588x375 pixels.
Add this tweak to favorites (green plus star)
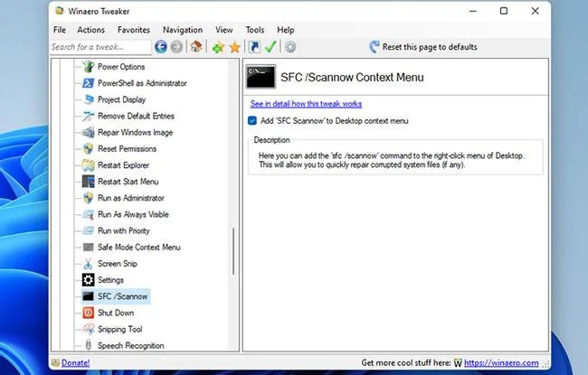point(218,47)
